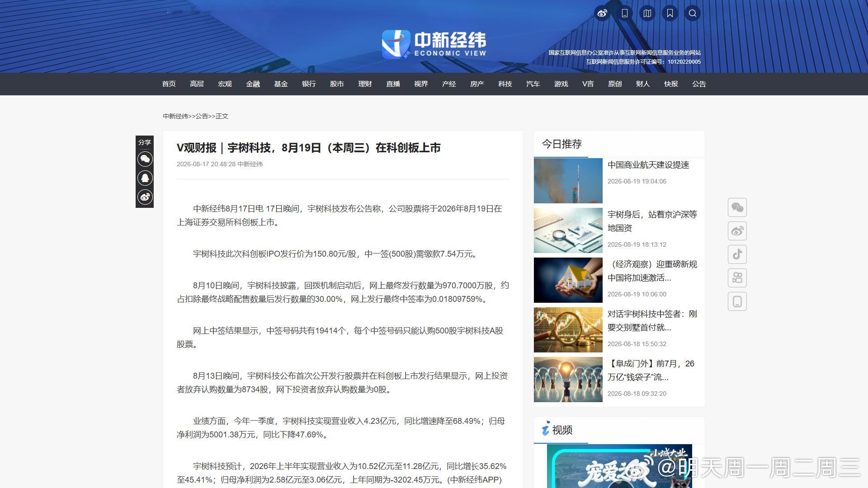The image size is (868, 488).
Task: Go to the 快报 section
Action: [x=671, y=84]
